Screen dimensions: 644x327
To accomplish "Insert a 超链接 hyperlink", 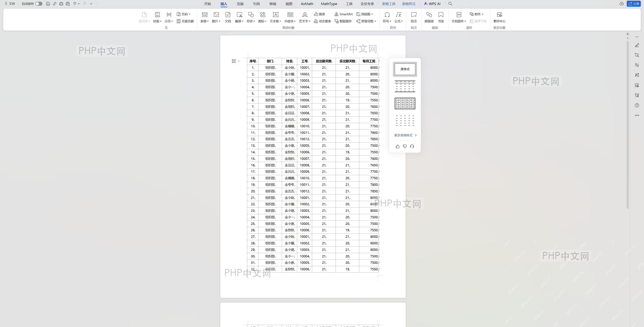I will point(429,17).
